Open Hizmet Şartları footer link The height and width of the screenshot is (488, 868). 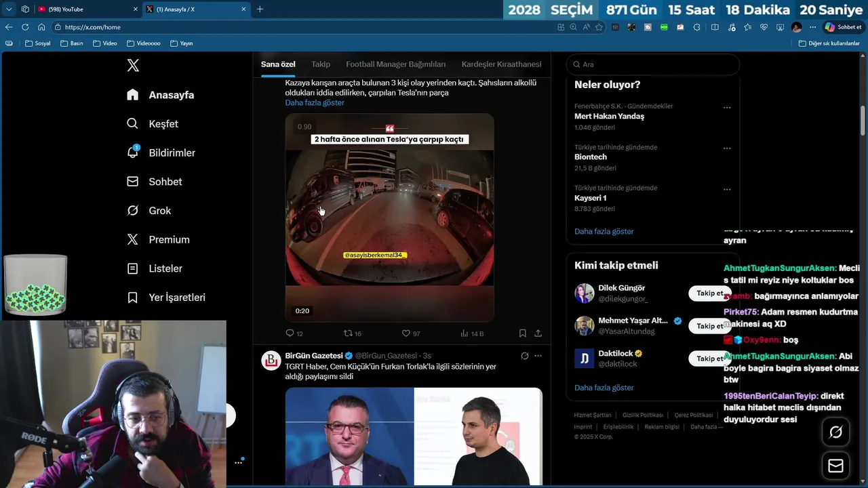(592, 415)
